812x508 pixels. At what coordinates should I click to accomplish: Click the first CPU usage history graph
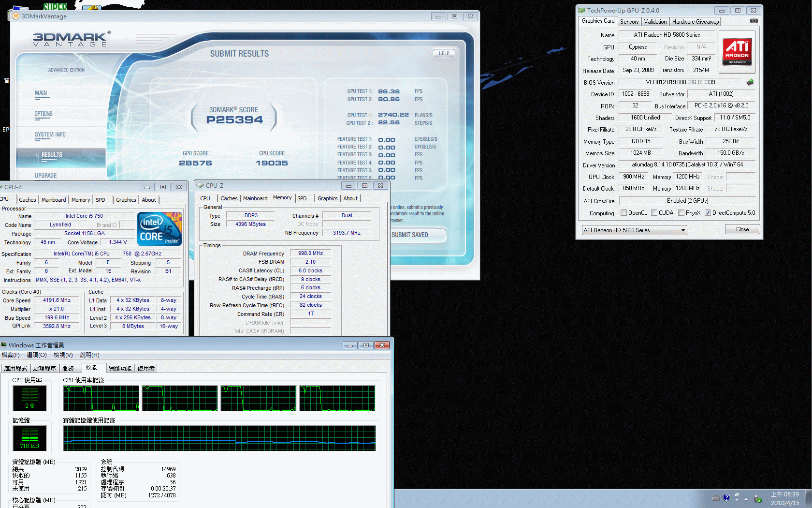pyautogui.click(x=101, y=398)
